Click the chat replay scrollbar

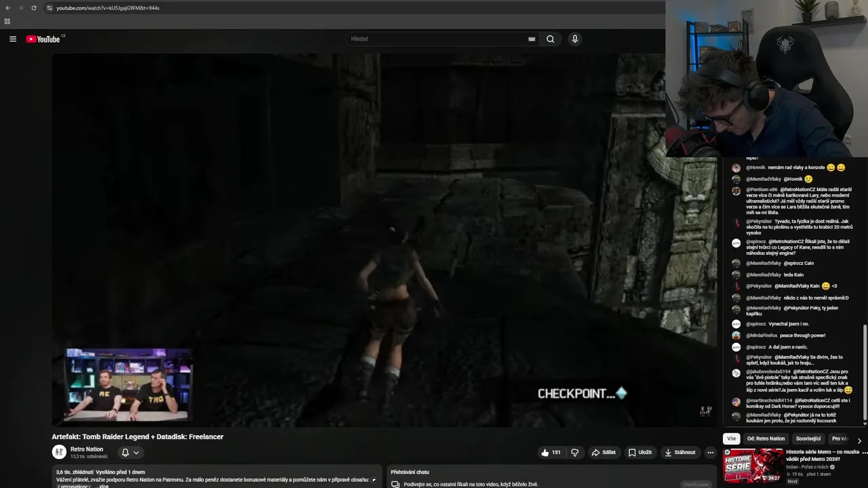click(865, 371)
